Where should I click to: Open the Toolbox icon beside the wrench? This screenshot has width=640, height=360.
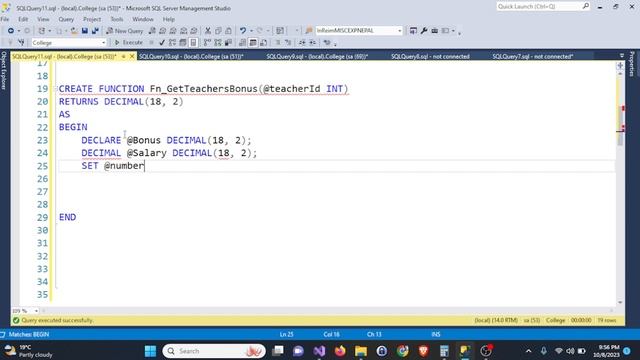click(x=435, y=31)
